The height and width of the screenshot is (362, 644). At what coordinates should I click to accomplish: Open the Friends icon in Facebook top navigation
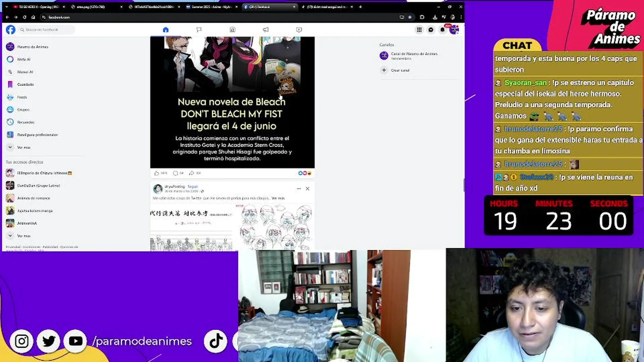232,30
